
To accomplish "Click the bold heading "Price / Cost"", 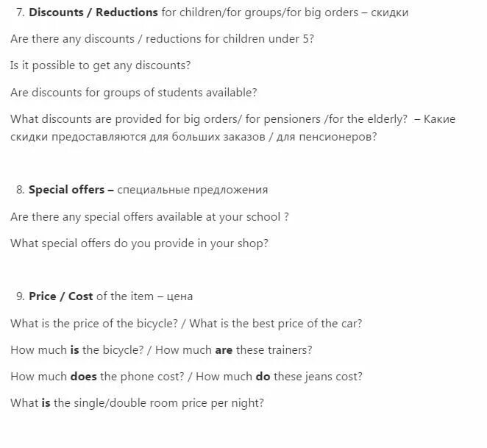I will (61, 296).
